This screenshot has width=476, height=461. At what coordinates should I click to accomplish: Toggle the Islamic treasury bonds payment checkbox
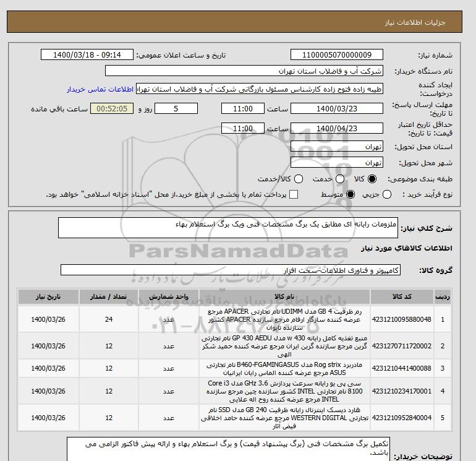pos(294,194)
